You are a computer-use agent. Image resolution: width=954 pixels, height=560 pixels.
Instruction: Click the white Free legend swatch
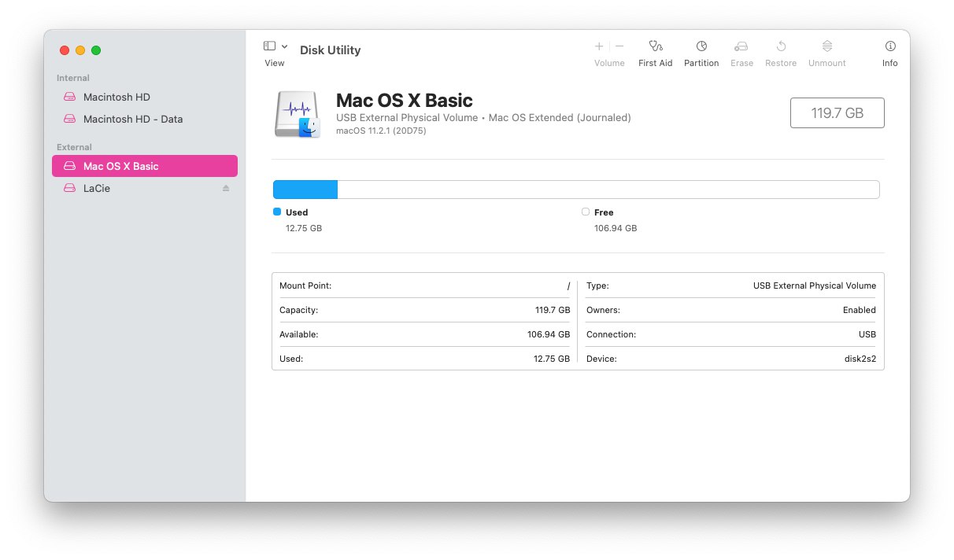[585, 212]
